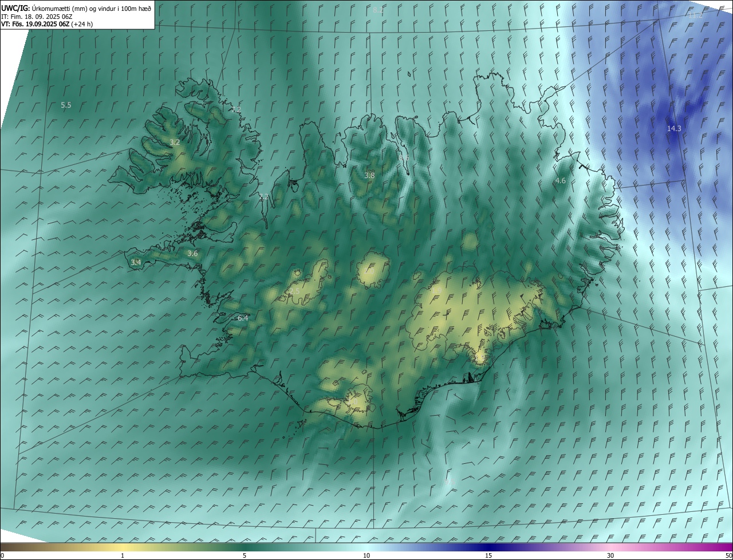Click the 'VT: Fös. 19.09.2025 06Z (+24 h)' line
Viewport: 733px width, 560px height.
tap(47, 24)
